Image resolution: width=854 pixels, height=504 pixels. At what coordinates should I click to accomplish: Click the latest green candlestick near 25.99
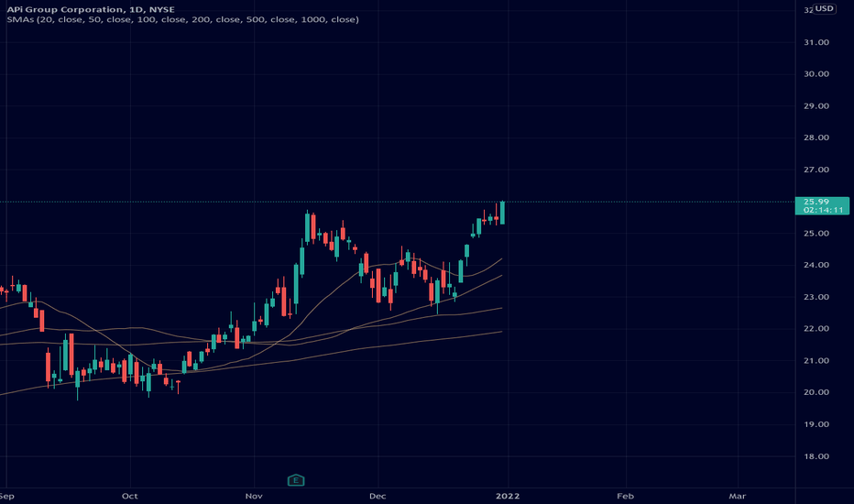coord(502,213)
